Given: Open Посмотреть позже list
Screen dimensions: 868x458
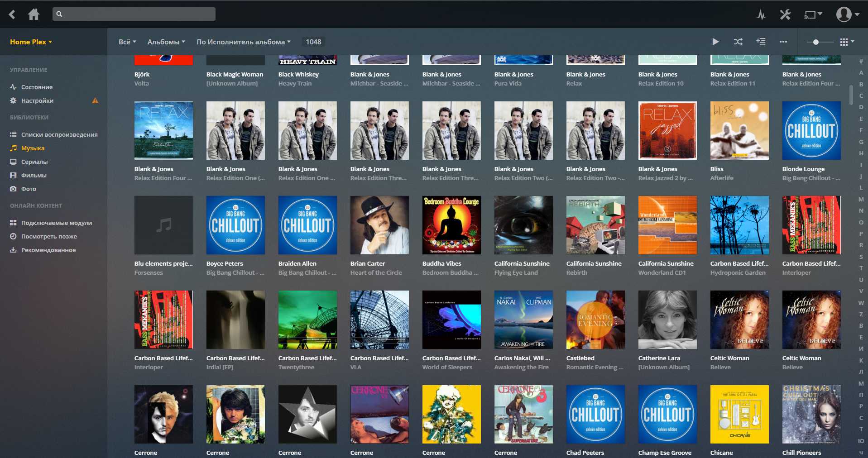Looking at the screenshot, I should click(49, 236).
